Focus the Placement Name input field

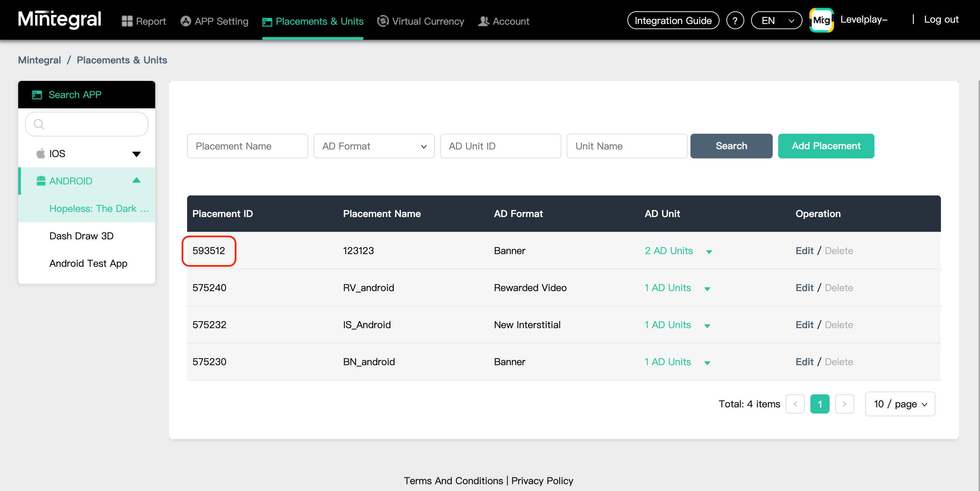(247, 146)
